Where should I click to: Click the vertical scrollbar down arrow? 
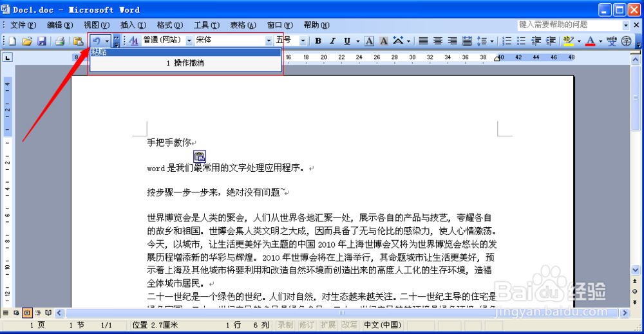click(x=636, y=270)
